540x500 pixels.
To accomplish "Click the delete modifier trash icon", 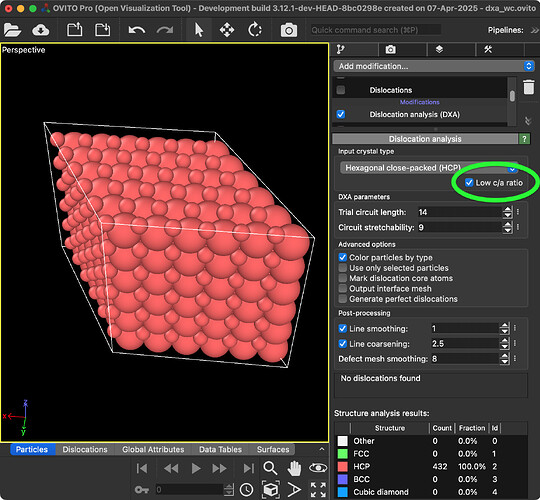I will tap(529, 87).
